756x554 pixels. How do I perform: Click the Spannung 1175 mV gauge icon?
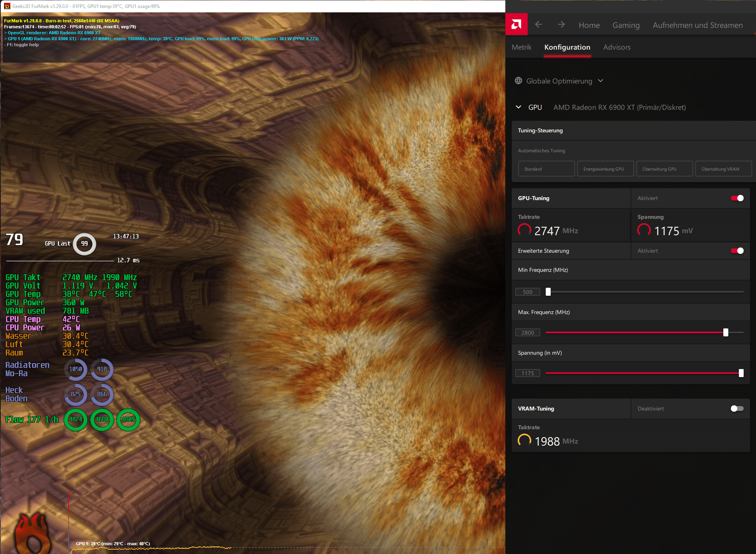click(x=644, y=230)
